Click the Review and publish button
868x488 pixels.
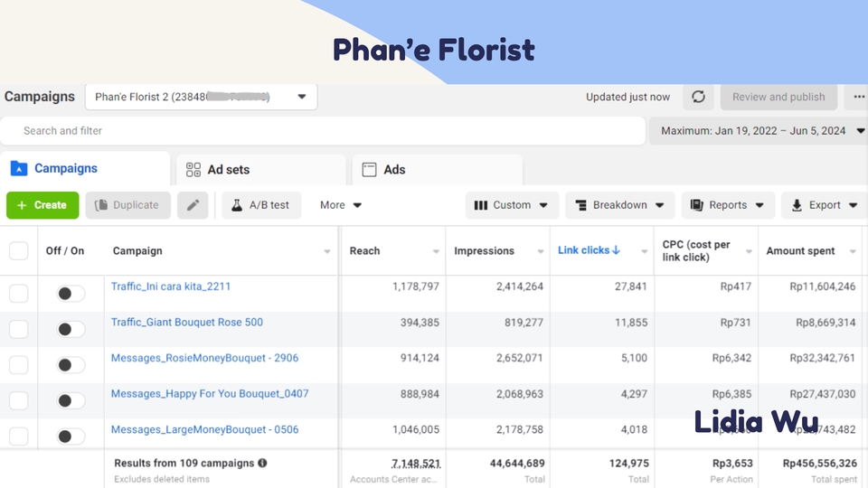[x=778, y=97]
